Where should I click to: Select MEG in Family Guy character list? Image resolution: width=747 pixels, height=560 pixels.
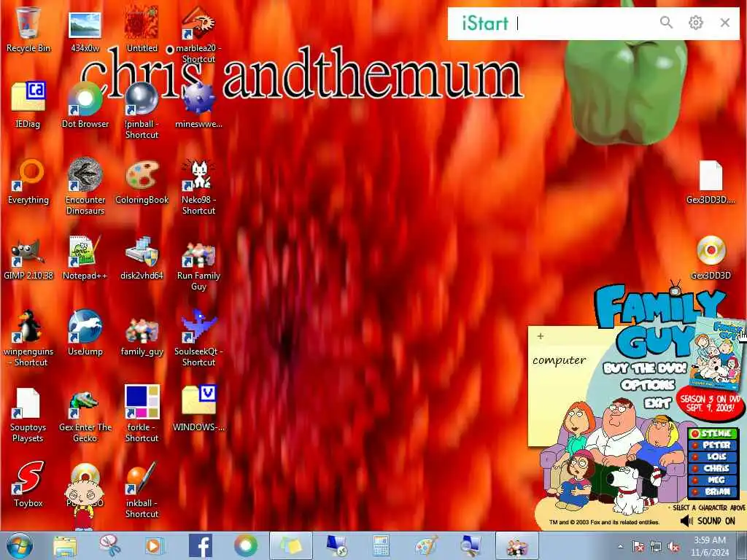[713, 480]
